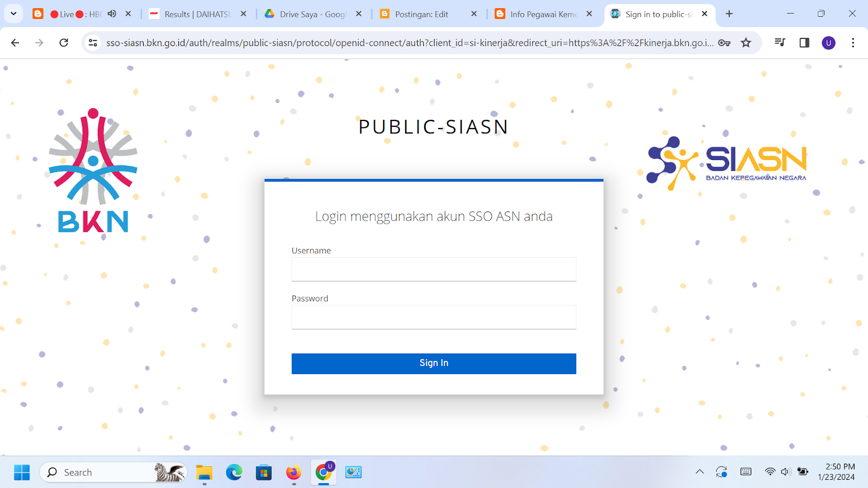Open the Windows Start menu

pos(22,472)
